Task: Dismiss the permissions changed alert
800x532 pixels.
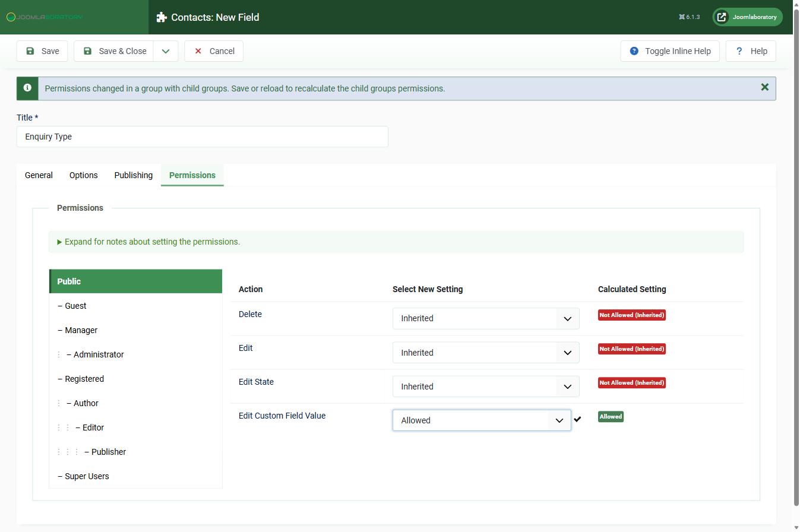Action: (765, 87)
